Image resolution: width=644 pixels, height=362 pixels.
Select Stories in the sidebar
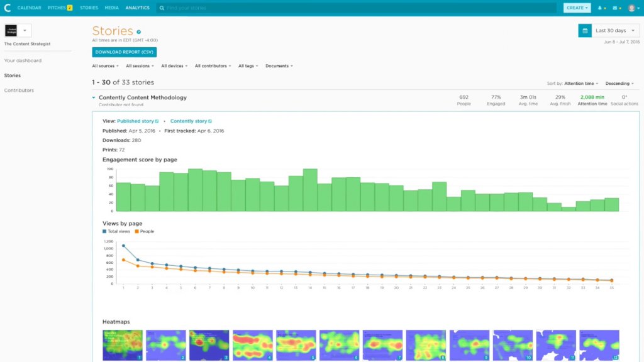(13, 75)
